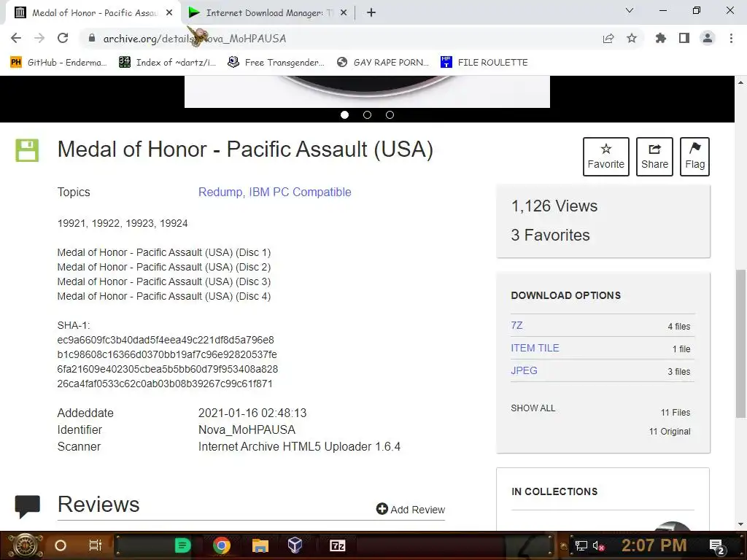Click the scrollbar down arrow
This screenshot has width=747, height=560.
741,524
